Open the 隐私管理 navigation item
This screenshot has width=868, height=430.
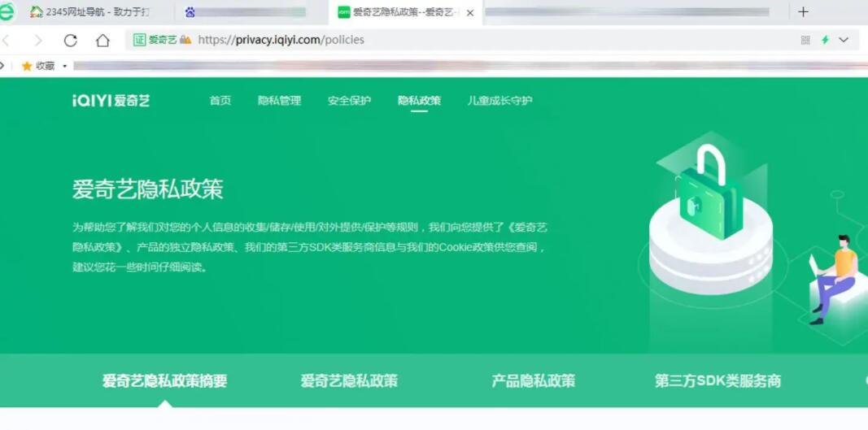[279, 101]
